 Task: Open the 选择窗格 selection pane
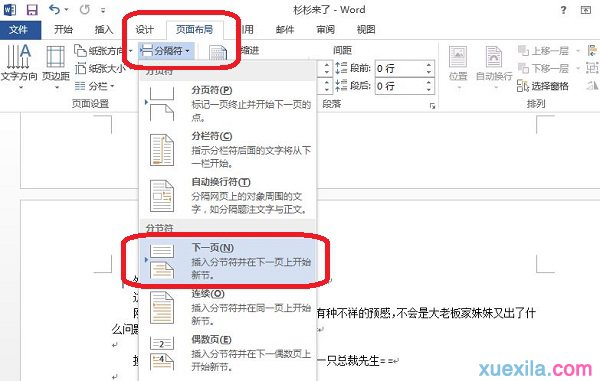click(x=543, y=86)
